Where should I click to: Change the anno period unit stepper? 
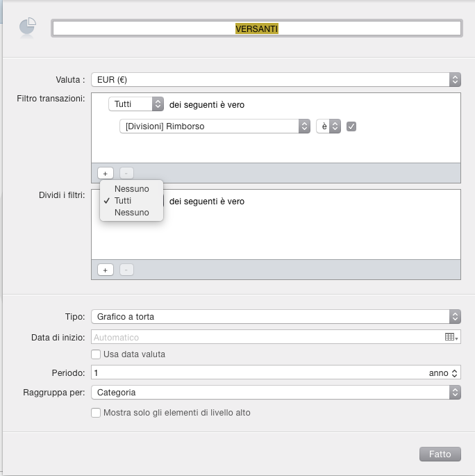coord(455,372)
